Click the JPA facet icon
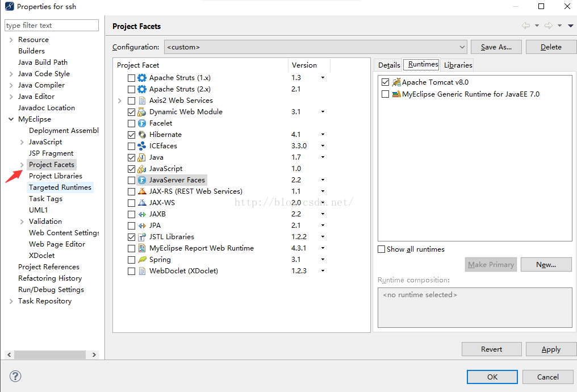This screenshot has height=392, width=577. [142, 226]
